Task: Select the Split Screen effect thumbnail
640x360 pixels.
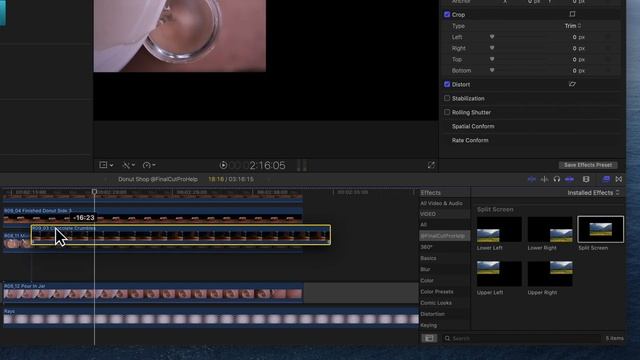Action: pos(600,229)
